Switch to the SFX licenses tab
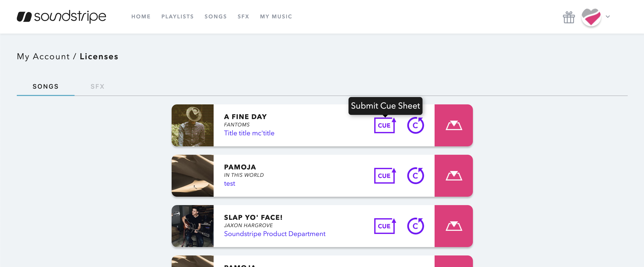The image size is (644, 267). tap(97, 87)
